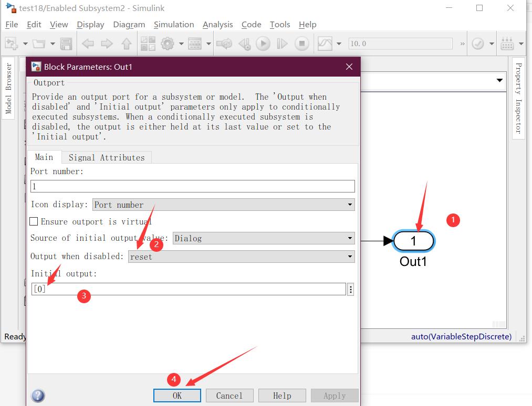The width and height of the screenshot is (532, 406).
Task: Click the Up to Parent arrow icon
Action: click(x=127, y=44)
